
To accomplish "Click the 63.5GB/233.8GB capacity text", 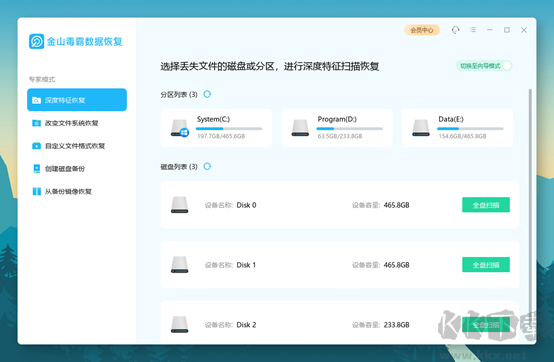I will click(340, 136).
